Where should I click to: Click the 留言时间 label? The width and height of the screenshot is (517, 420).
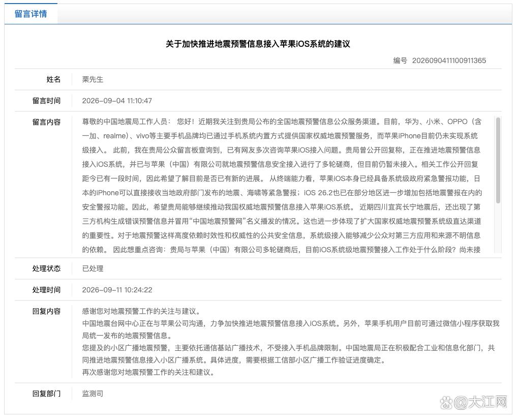point(46,101)
